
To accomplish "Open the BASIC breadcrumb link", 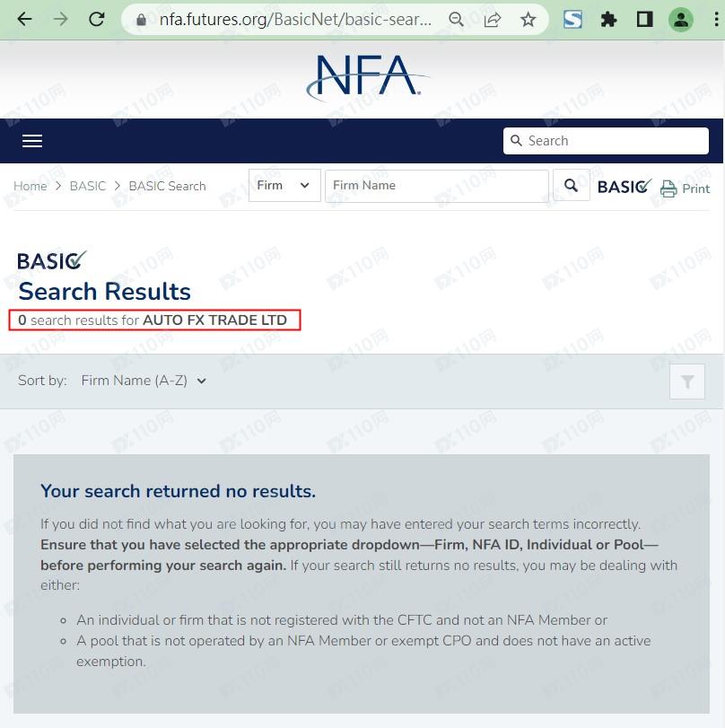I will (x=88, y=186).
